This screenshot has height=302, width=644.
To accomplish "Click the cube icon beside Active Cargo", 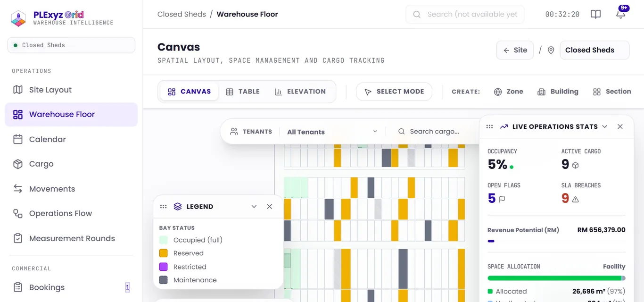I will pyautogui.click(x=575, y=165).
